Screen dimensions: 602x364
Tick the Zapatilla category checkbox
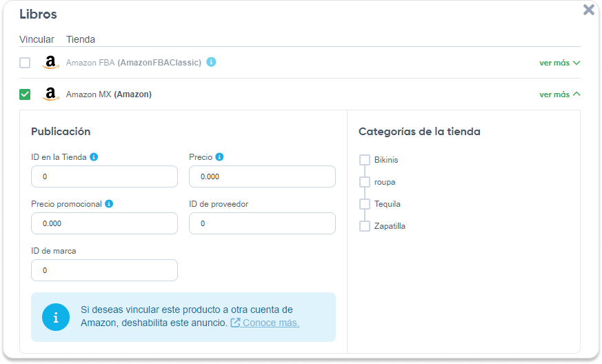pyautogui.click(x=365, y=226)
